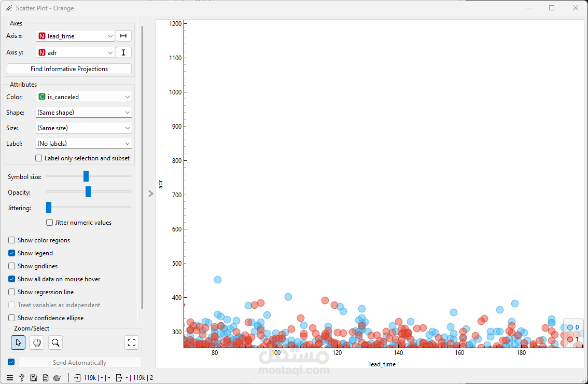Click the input data arrow icon
This screenshot has width=588, height=384.
77,378
